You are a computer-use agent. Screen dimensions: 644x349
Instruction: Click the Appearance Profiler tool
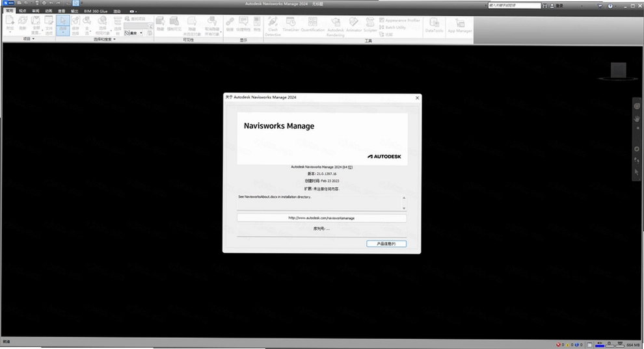pyautogui.click(x=399, y=20)
